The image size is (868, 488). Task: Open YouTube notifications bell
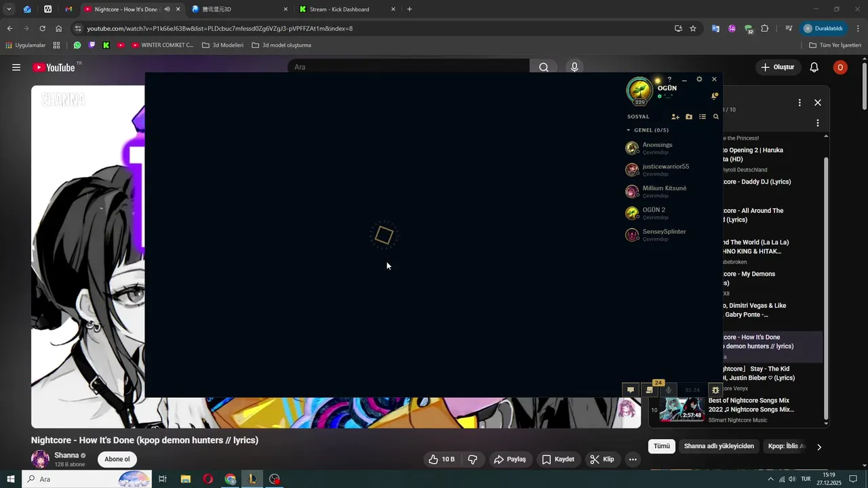pos(814,67)
